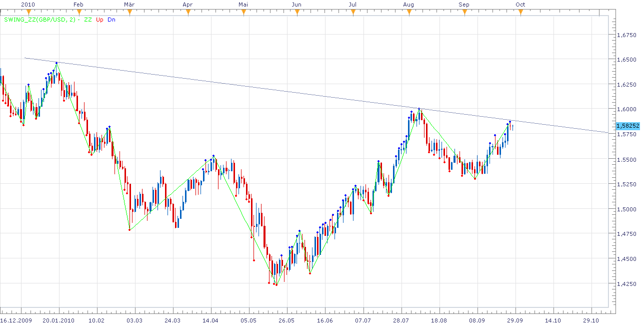Click the 20.01.2010 date axis label
The width and height of the screenshot is (644, 326).
tap(57, 320)
